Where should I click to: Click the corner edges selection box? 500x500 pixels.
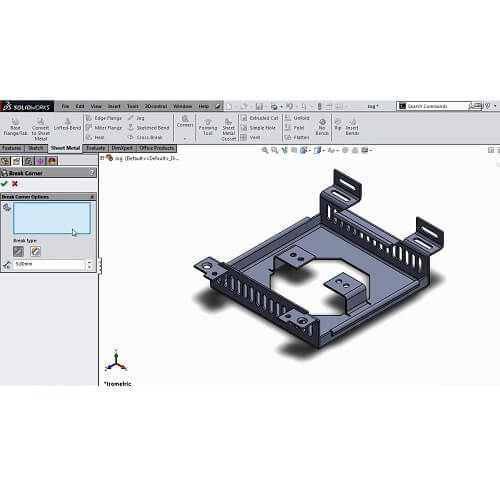coord(52,218)
